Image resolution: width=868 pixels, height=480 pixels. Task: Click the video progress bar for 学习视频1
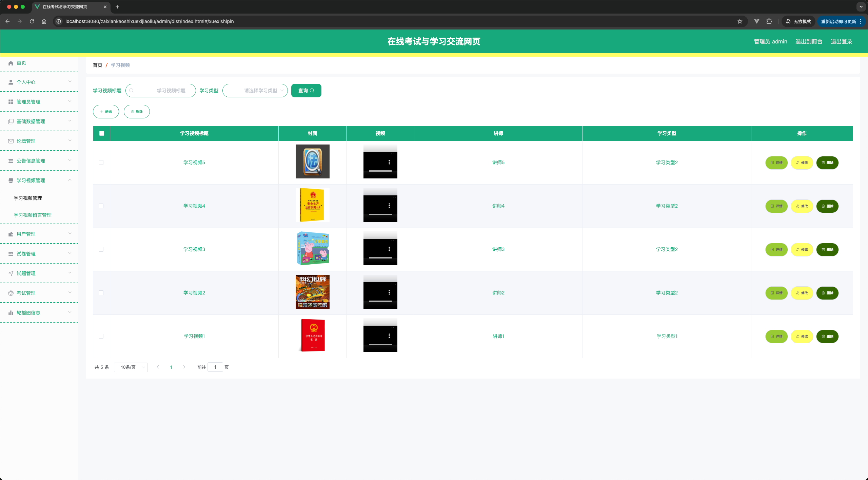[x=380, y=345]
